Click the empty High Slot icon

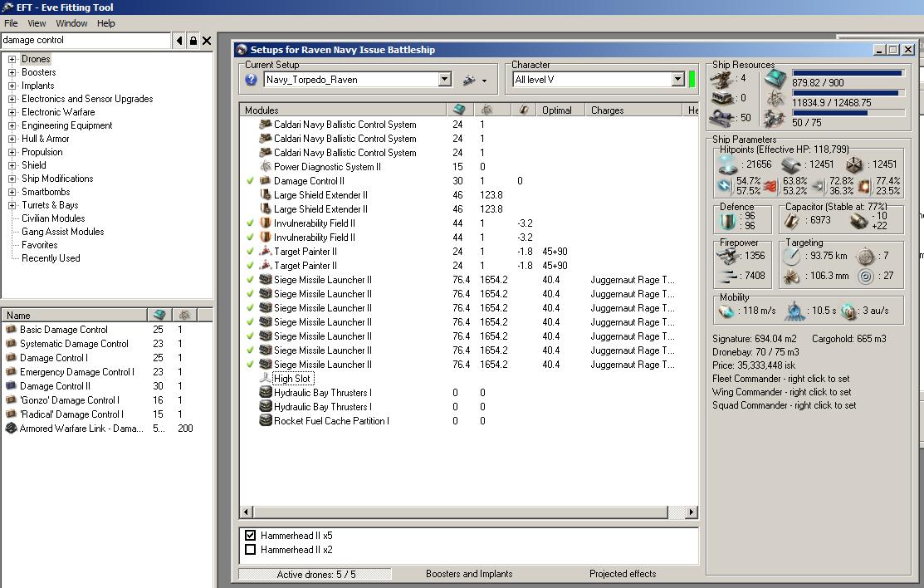265,378
